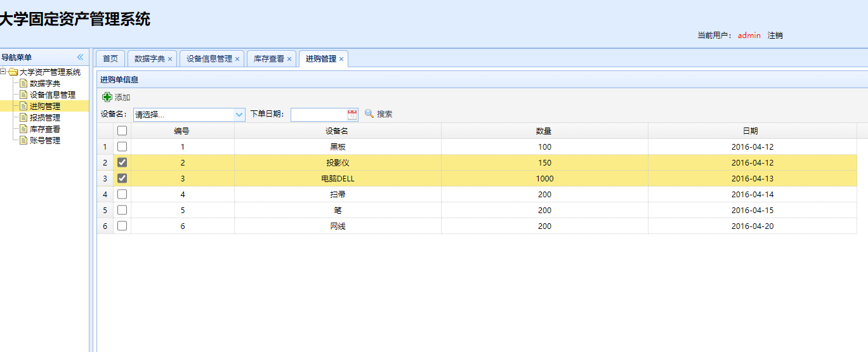Collapse the 大学资产管理系统 tree node
Viewport: 868px width, 352px height.
[x=3, y=72]
